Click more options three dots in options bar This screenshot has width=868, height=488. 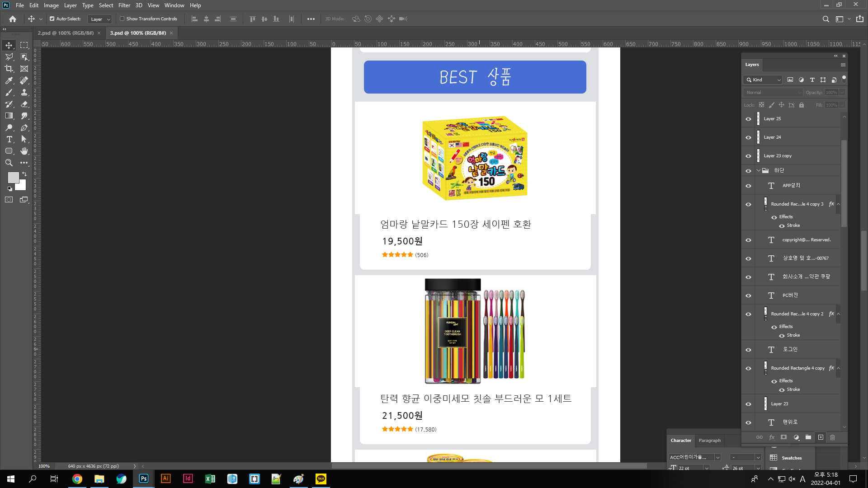coord(311,19)
